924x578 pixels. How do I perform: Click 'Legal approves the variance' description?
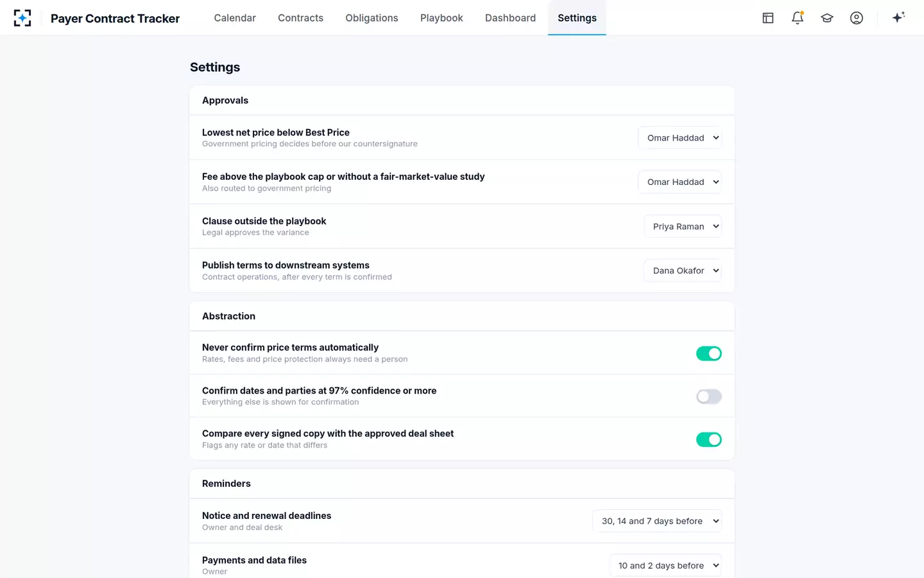pyautogui.click(x=255, y=232)
